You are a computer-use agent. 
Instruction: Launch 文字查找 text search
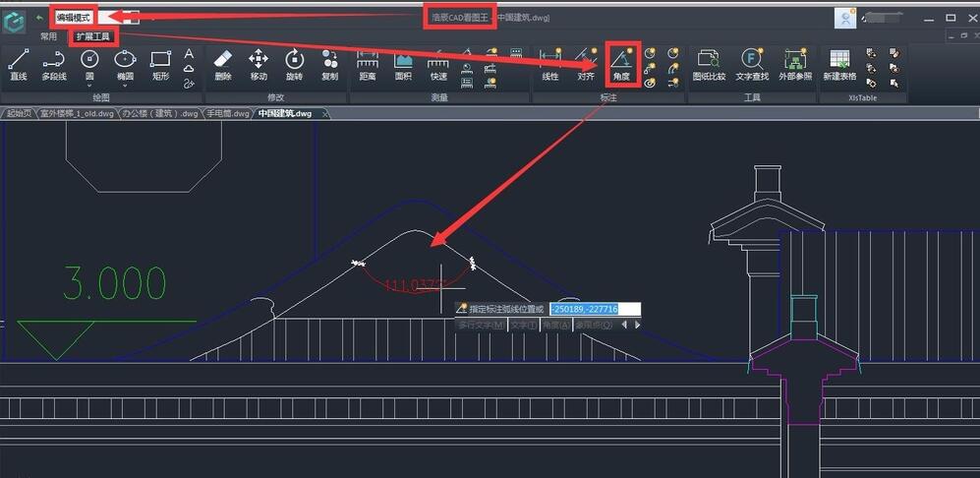coord(752,64)
